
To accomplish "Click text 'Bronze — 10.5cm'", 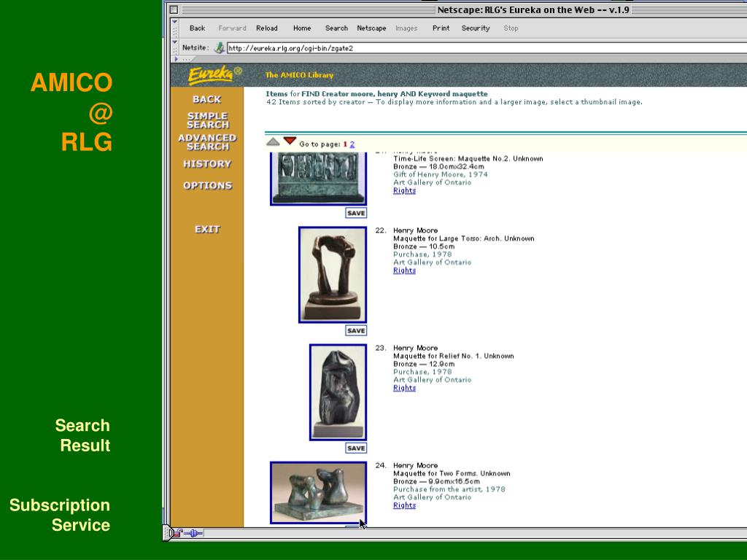I will (424, 246).
